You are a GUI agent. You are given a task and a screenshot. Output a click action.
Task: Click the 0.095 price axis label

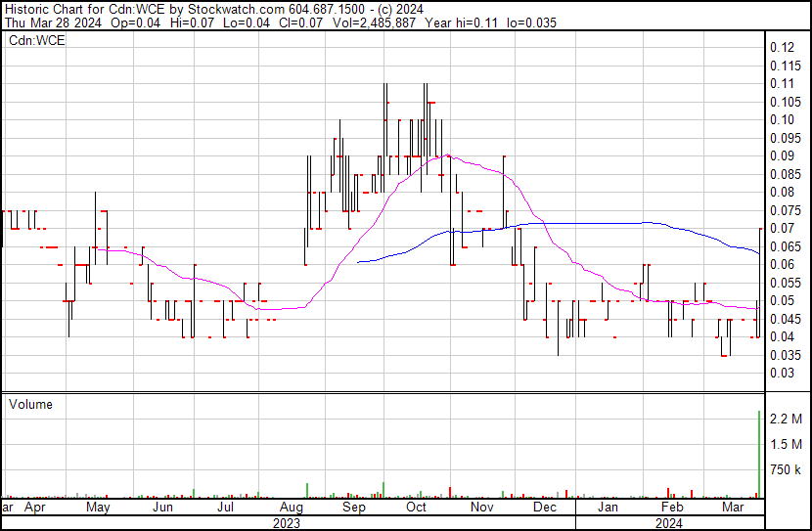coord(784,138)
